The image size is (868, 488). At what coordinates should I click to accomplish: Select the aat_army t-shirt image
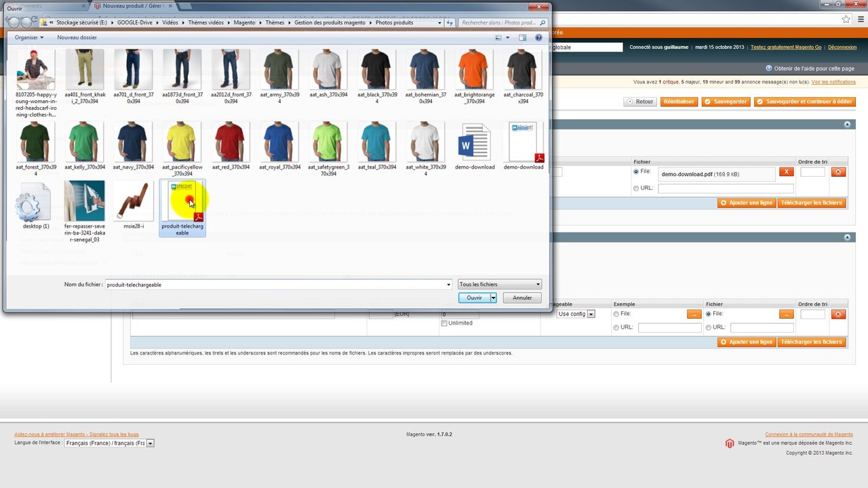point(279,77)
